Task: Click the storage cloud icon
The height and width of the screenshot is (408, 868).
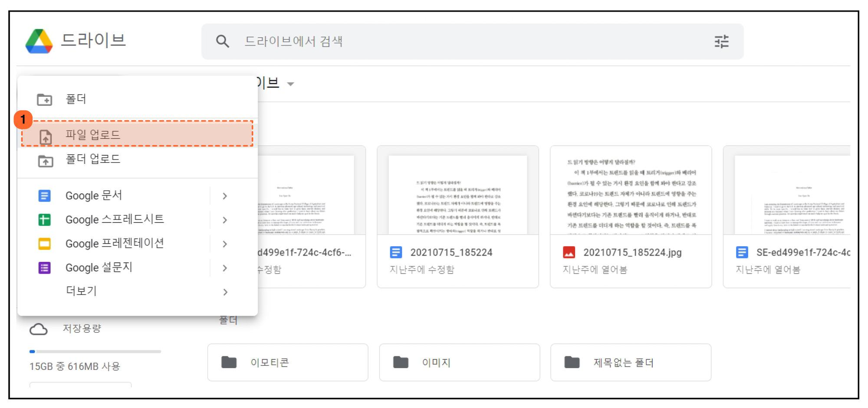Action: [39, 330]
